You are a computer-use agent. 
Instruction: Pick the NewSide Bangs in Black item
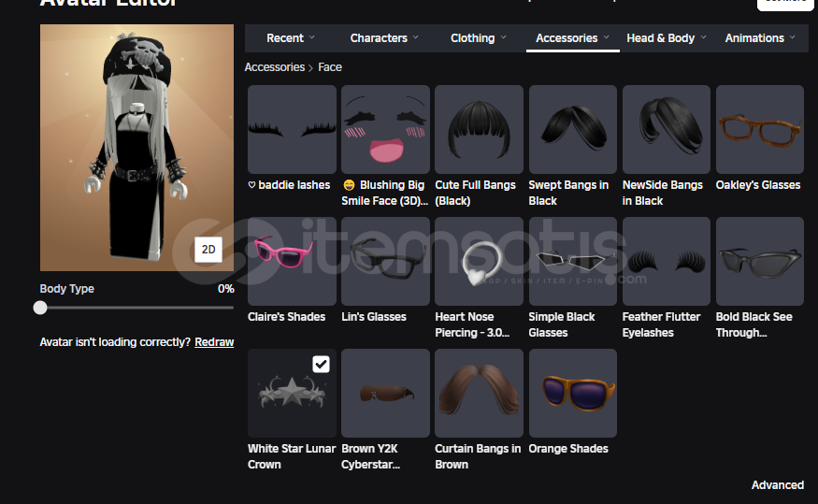click(667, 129)
